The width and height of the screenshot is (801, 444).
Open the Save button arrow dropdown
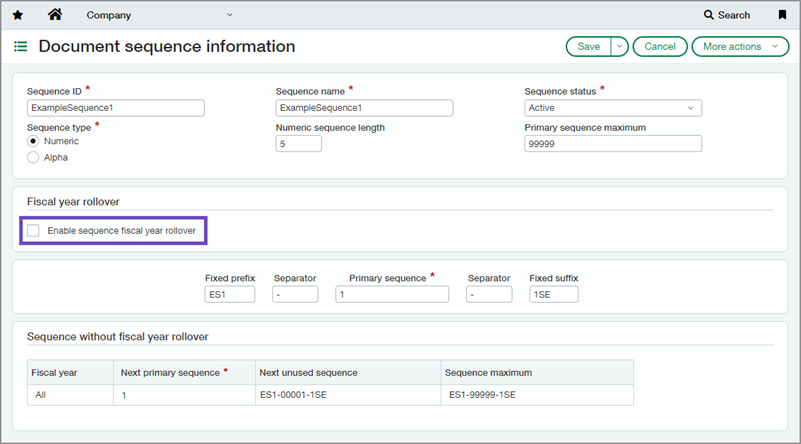(x=619, y=46)
